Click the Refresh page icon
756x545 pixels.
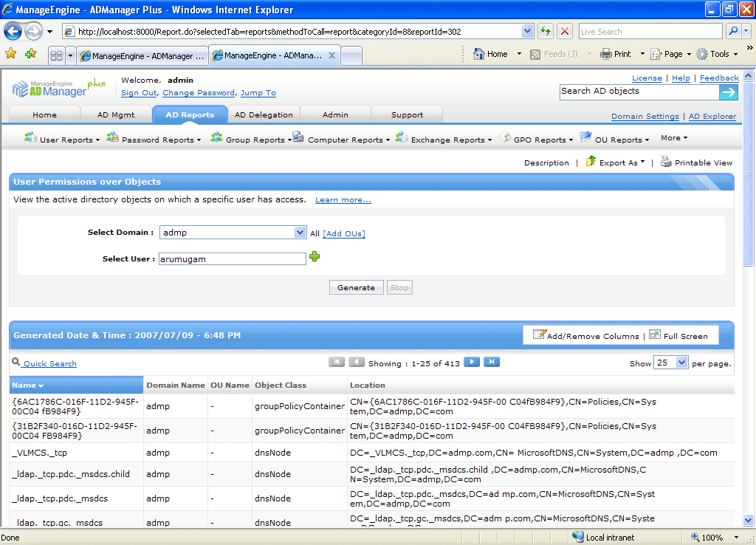pos(546,31)
